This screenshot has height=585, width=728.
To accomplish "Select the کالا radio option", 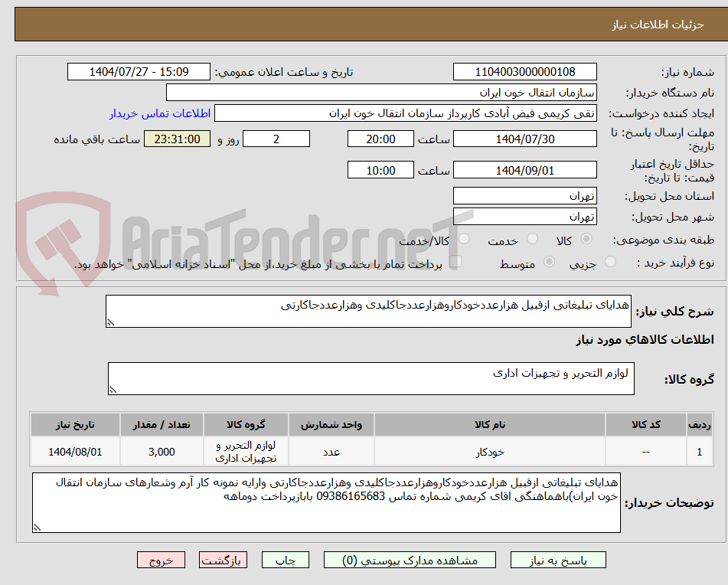I will click(585, 238).
